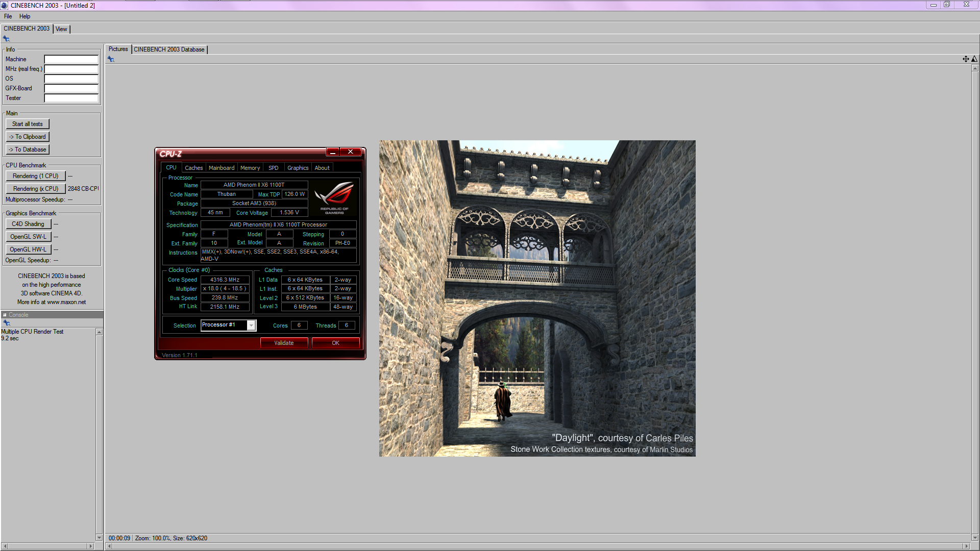Image resolution: width=980 pixels, height=551 pixels.
Task: Click the 2848 CB-CPU score value
Action: 83,189
